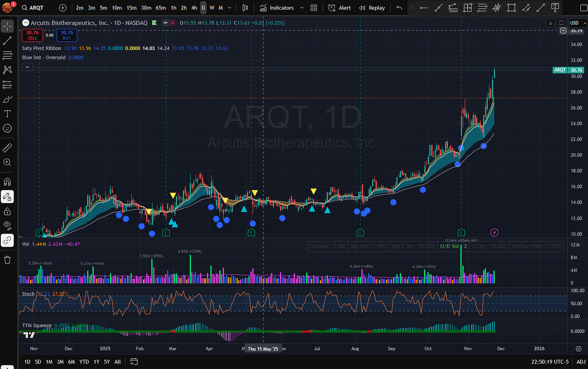Screen dimensions: 588x369
Task: Click the purple lightning event marker
Action: 494,232
